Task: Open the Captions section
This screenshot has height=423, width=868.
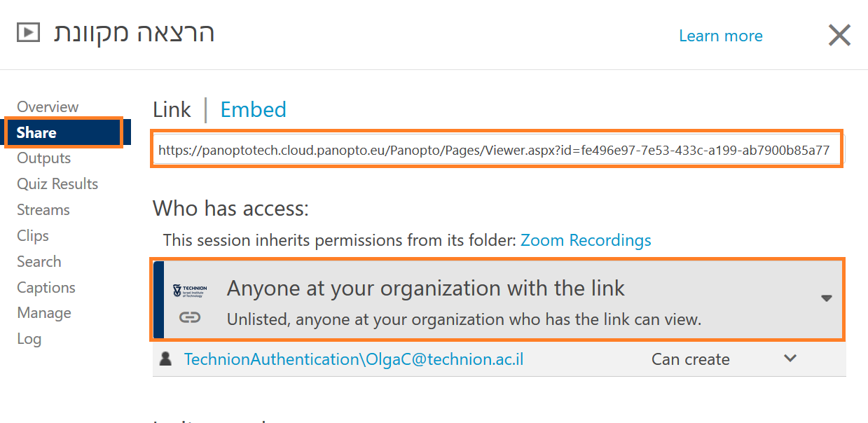Action: (x=46, y=287)
